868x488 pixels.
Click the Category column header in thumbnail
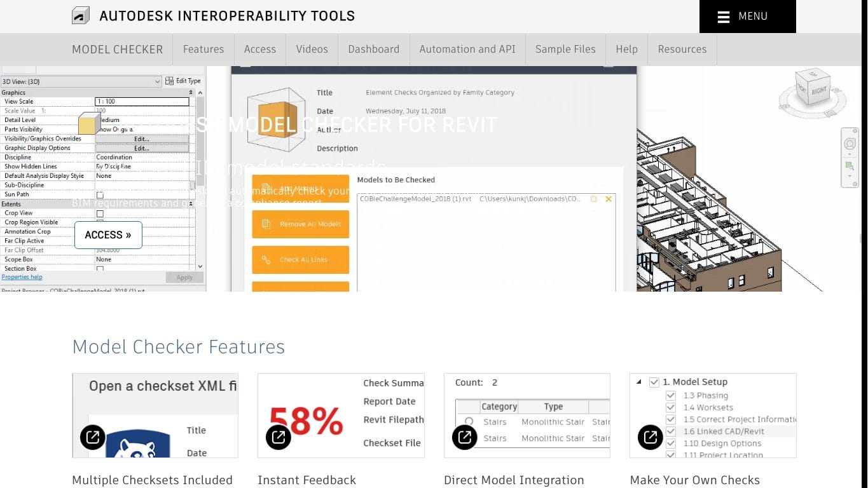point(499,407)
